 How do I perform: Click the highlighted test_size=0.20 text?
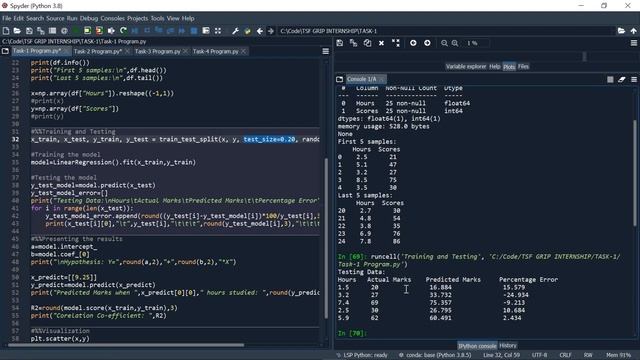click(269, 140)
